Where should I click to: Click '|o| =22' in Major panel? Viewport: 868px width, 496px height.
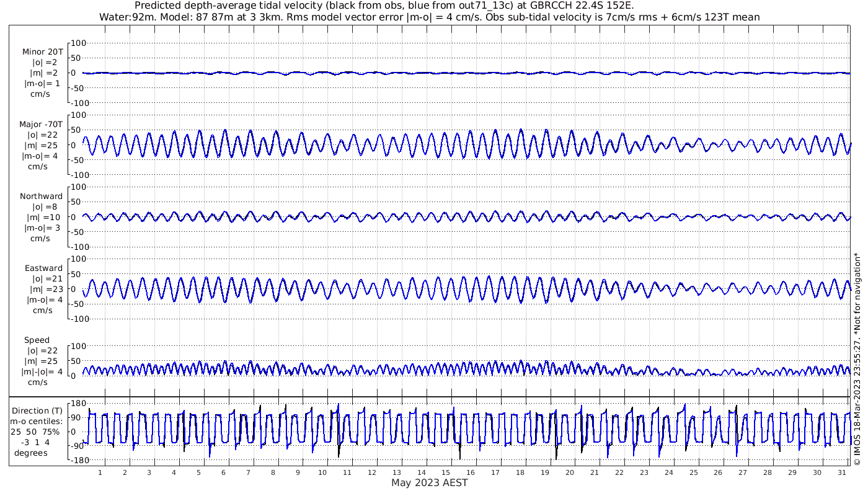coord(42,135)
